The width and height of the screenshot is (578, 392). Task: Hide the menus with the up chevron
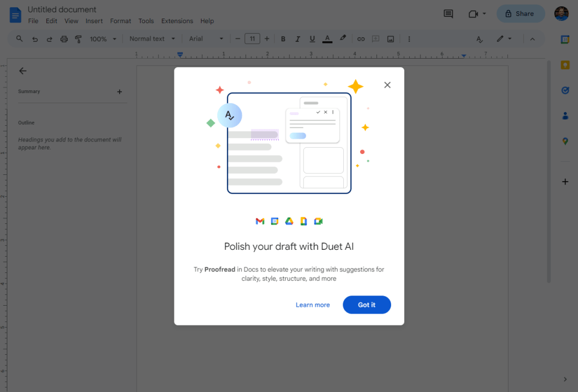click(x=532, y=39)
